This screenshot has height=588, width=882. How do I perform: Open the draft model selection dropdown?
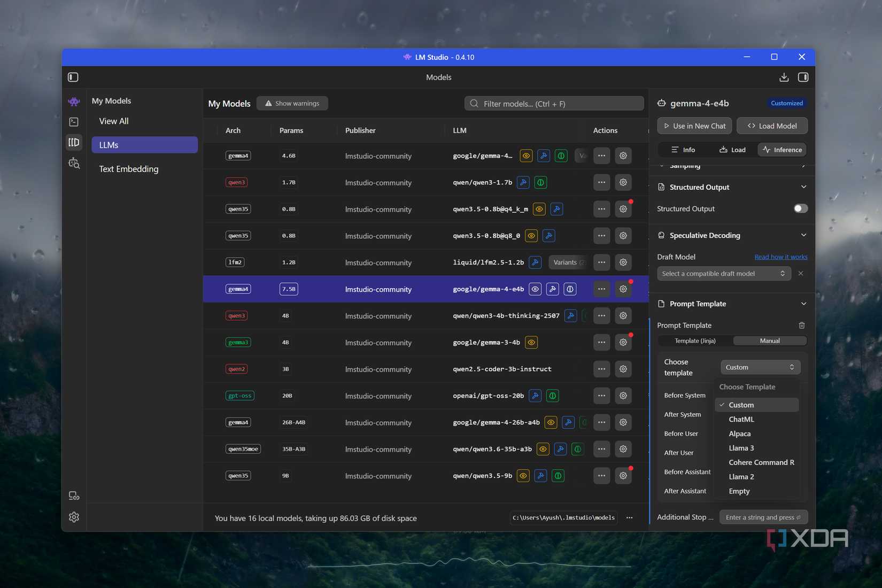point(724,274)
